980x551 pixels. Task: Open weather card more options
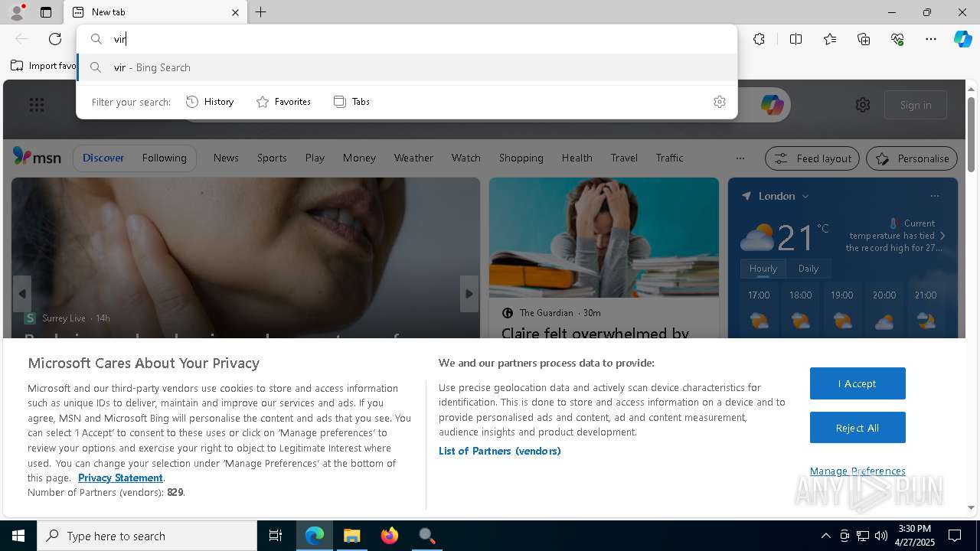click(x=934, y=196)
